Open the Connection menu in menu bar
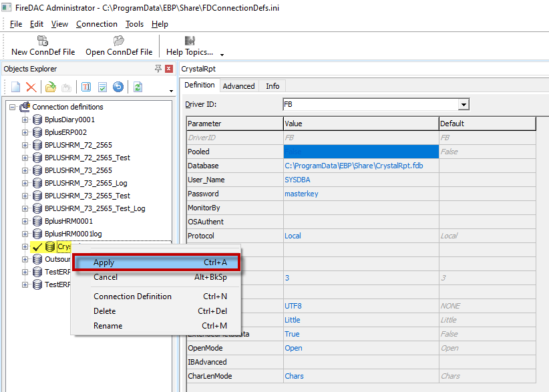Viewport: 549px width, 392px height. pyautogui.click(x=96, y=24)
